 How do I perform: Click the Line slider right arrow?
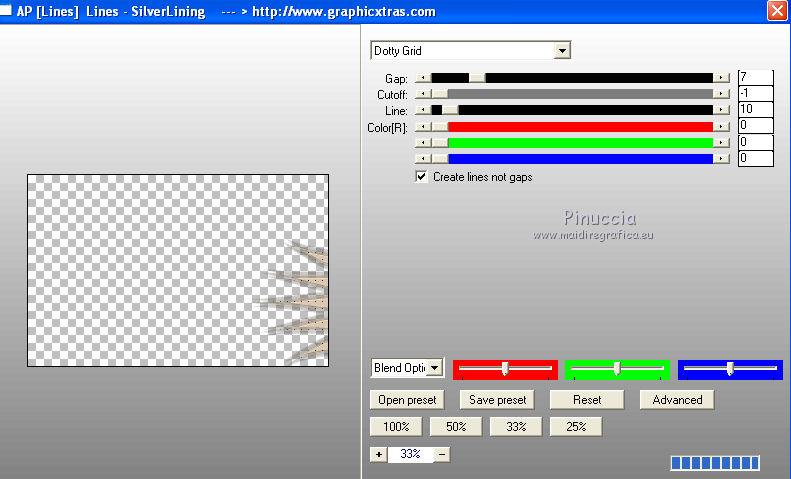[721, 110]
